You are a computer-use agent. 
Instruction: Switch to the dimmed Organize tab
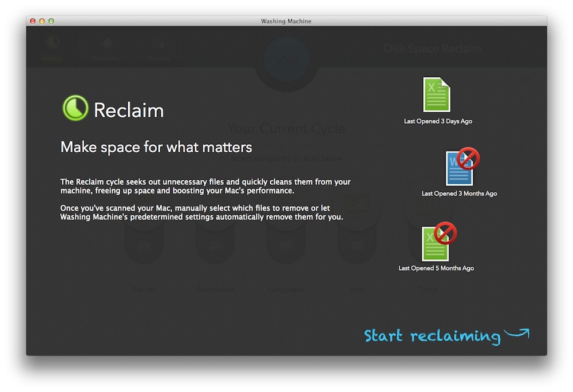tap(159, 49)
